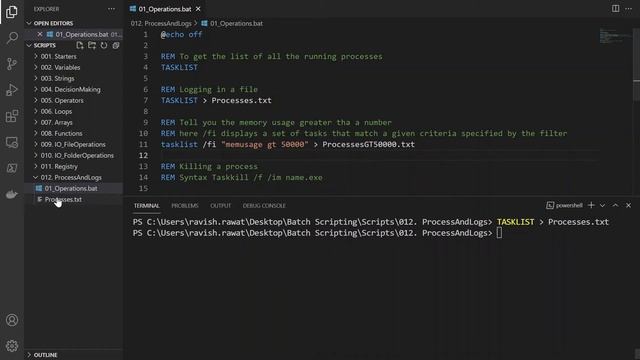
Task: Click 01_Operations.bat breadcrumb
Action: coord(232,23)
